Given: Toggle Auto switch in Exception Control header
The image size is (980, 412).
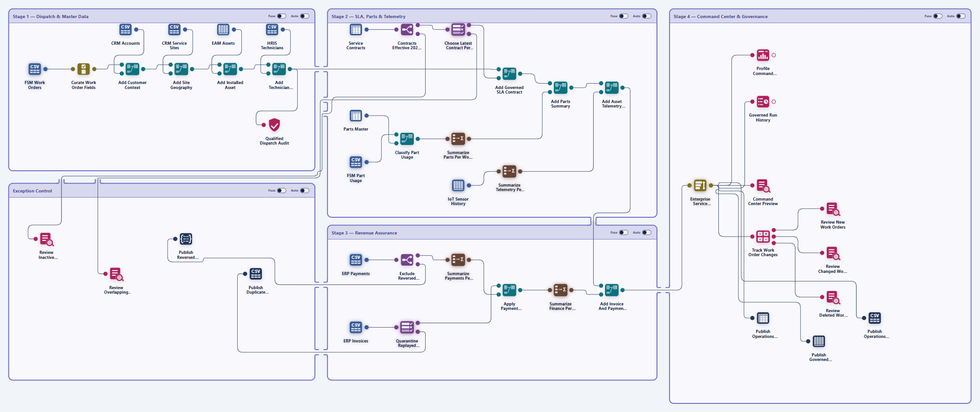Looking at the screenshot, I should [x=305, y=191].
